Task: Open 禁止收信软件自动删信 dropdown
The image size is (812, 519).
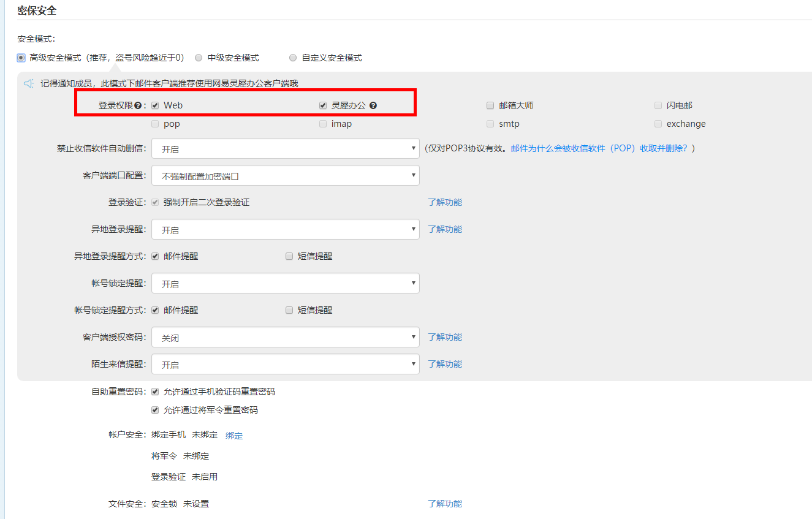Action: coord(285,148)
